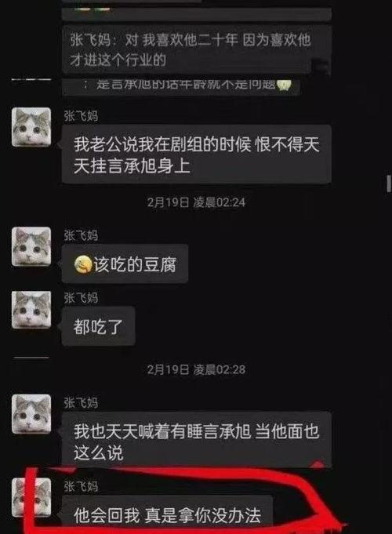
Task: Select the message bubble 我老公说我在剧组的时候
Action: [197, 154]
